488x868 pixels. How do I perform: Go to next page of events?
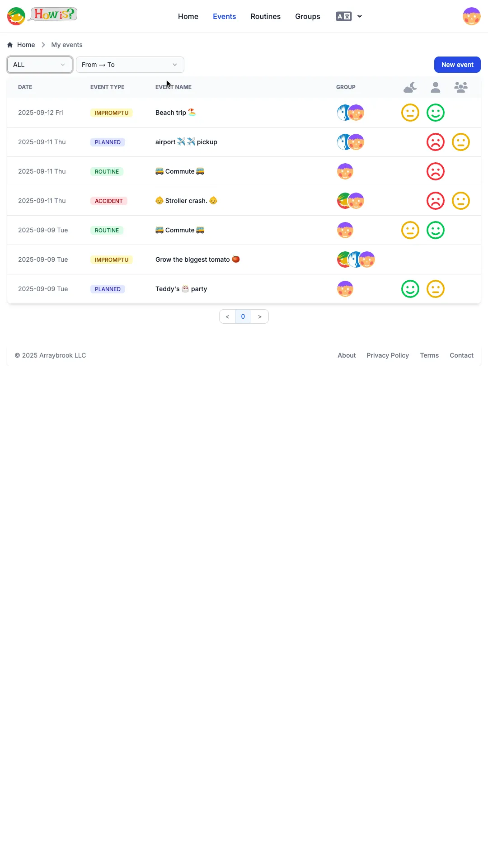click(x=260, y=316)
